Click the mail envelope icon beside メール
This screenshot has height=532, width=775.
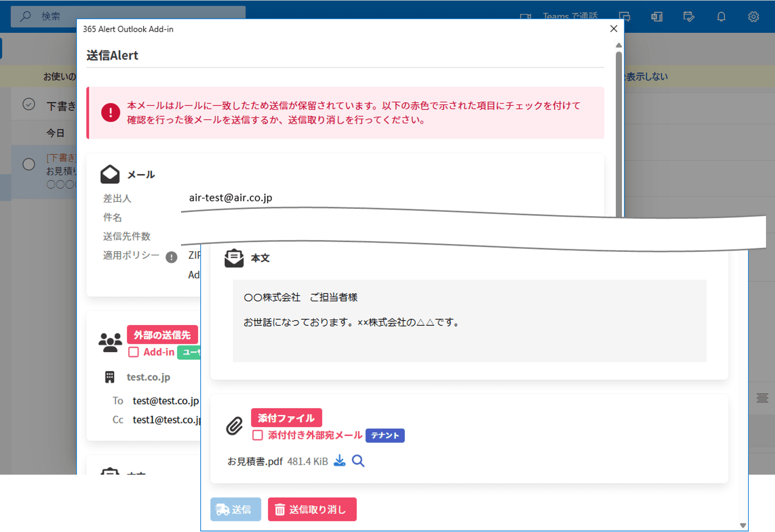110,174
